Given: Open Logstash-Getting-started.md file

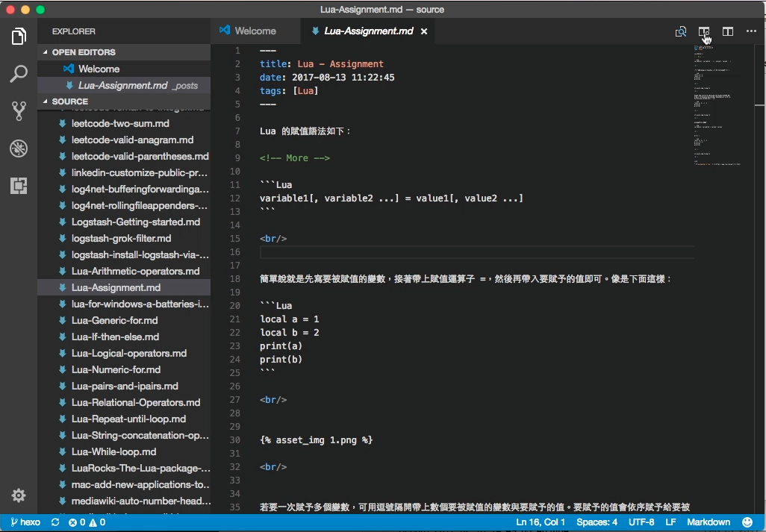Looking at the screenshot, I should click(124, 222).
